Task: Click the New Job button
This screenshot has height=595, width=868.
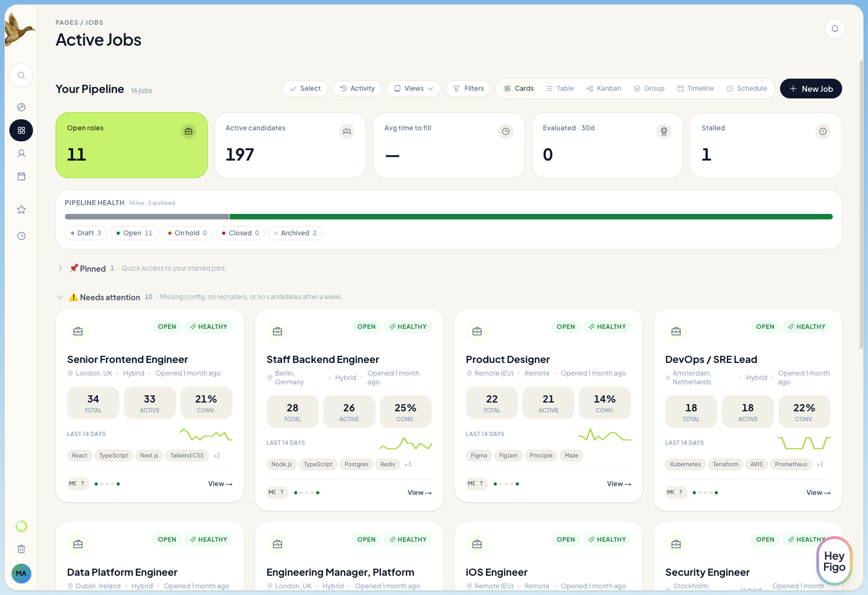Action: [x=811, y=89]
